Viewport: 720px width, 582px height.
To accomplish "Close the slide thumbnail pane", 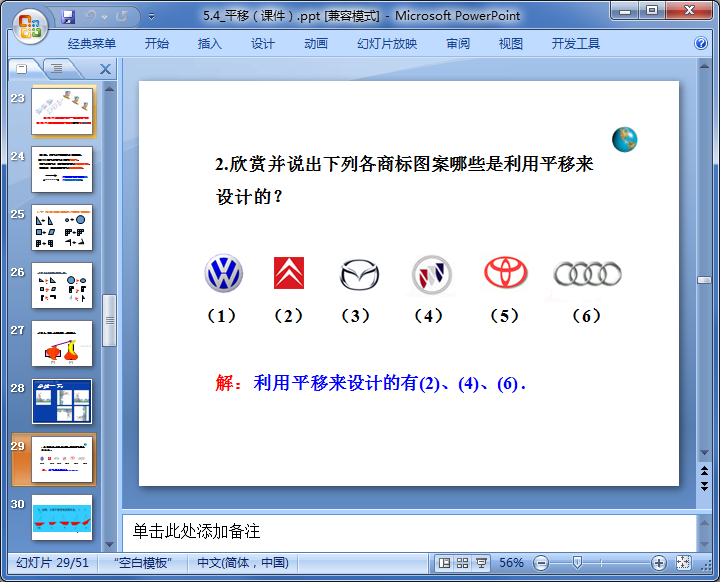I will (x=105, y=69).
